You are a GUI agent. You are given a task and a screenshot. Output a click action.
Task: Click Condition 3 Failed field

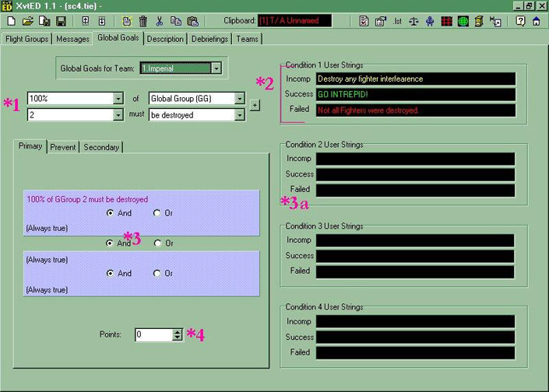pyautogui.click(x=415, y=271)
